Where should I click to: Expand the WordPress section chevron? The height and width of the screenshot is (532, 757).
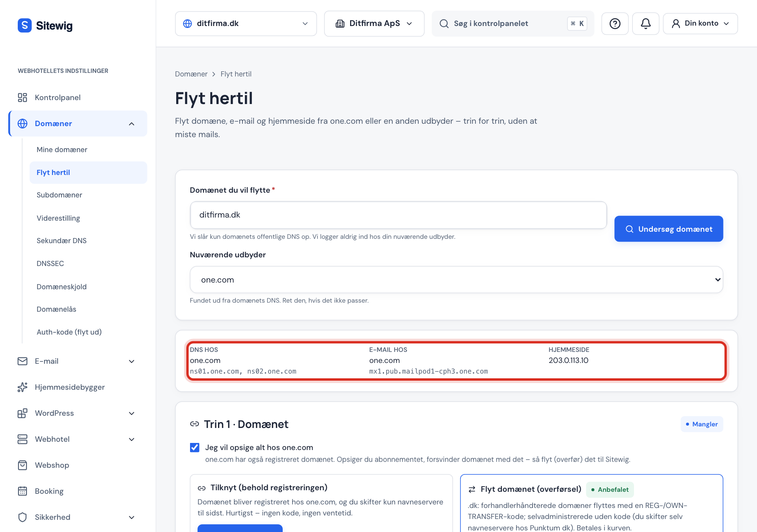(132, 413)
